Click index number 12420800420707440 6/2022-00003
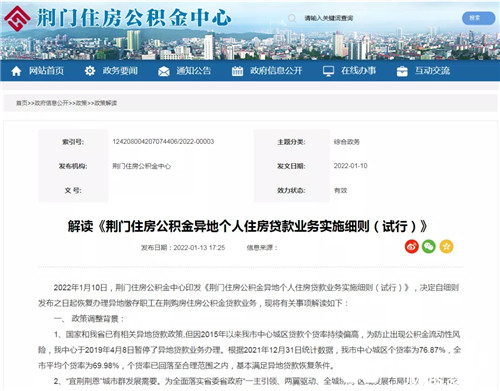 pyautogui.click(x=163, y=142)
